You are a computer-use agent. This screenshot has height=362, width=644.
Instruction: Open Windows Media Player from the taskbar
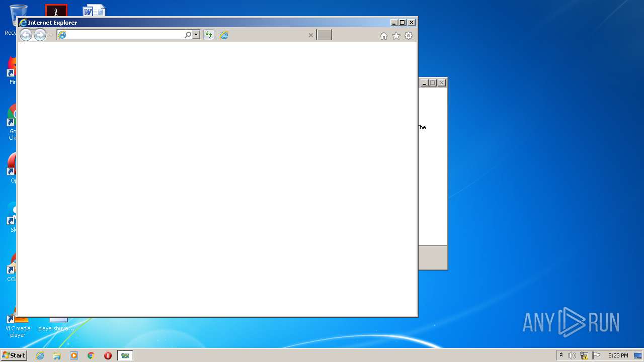point(74,355)
